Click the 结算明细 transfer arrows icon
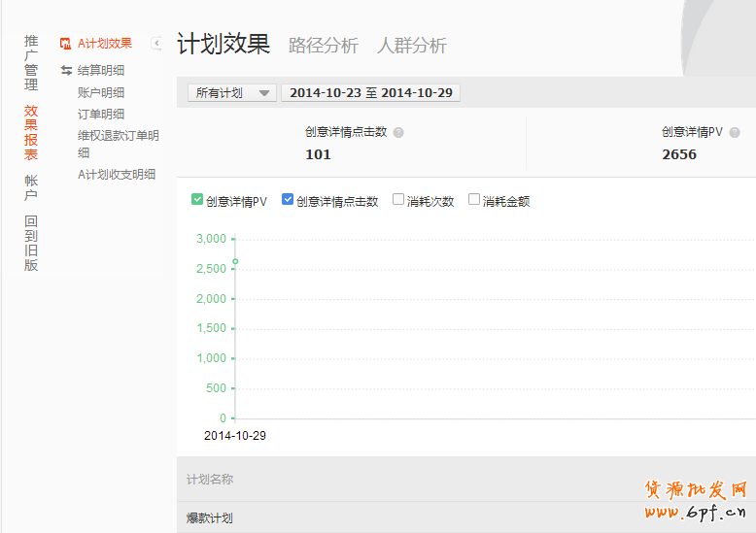 (66, 71)
